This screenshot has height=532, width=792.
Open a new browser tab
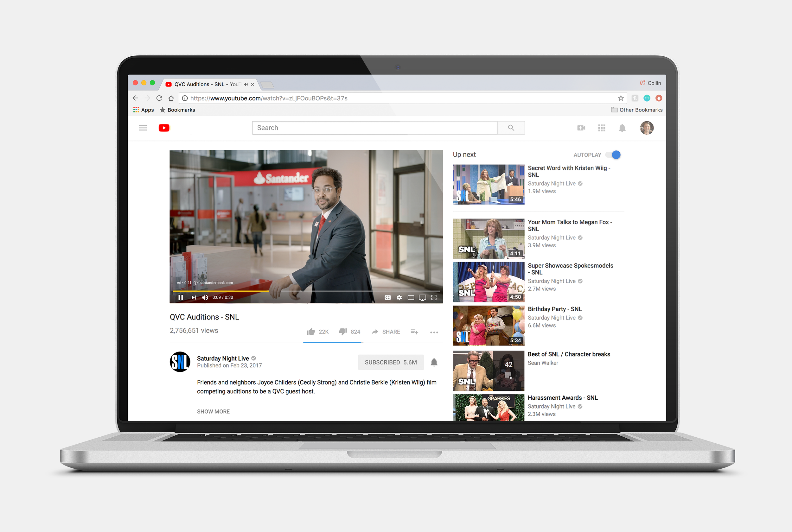(x=267, y=85)
